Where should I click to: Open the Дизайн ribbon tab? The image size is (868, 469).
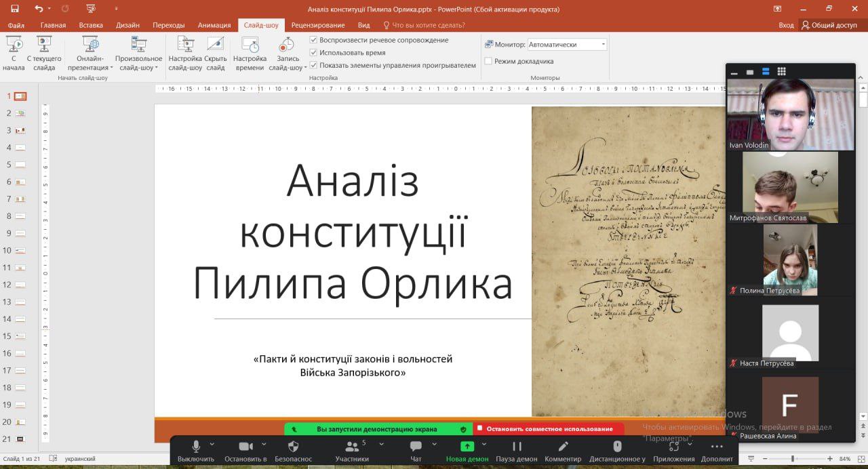(x=127, y=25)
